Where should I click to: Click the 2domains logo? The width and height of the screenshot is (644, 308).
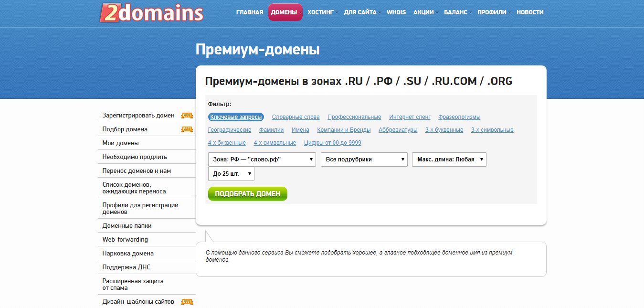click(x=152, y=13)
